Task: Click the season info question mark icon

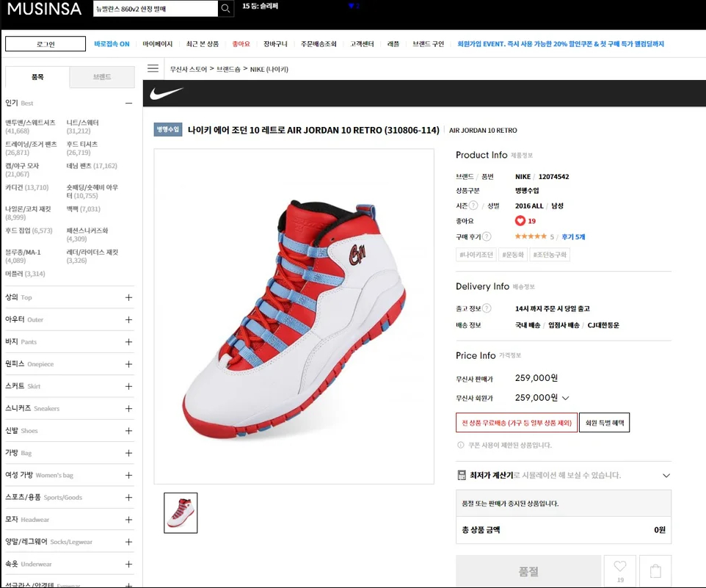Action: [x=473, y=206]
